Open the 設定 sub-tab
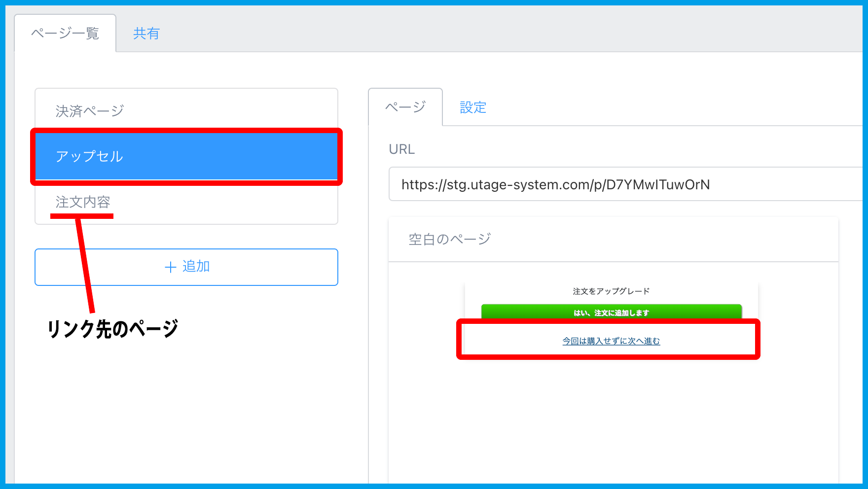 [x=473, y=107]
